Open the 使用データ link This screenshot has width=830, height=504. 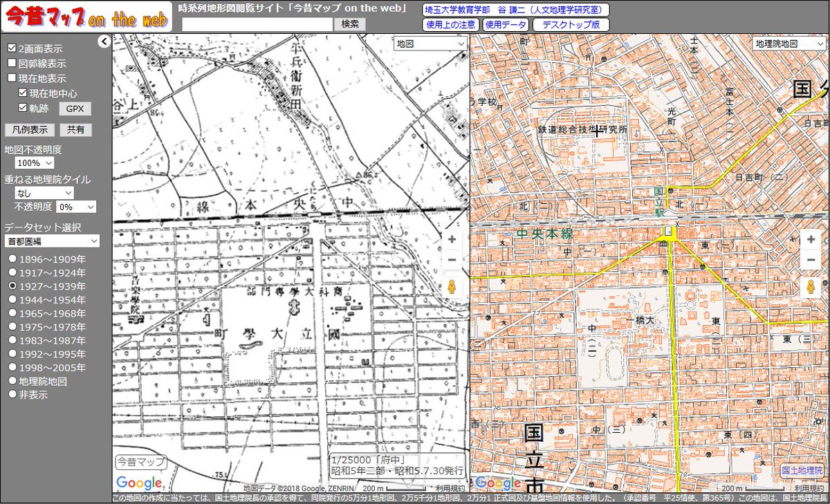click(x=506, y=24)
